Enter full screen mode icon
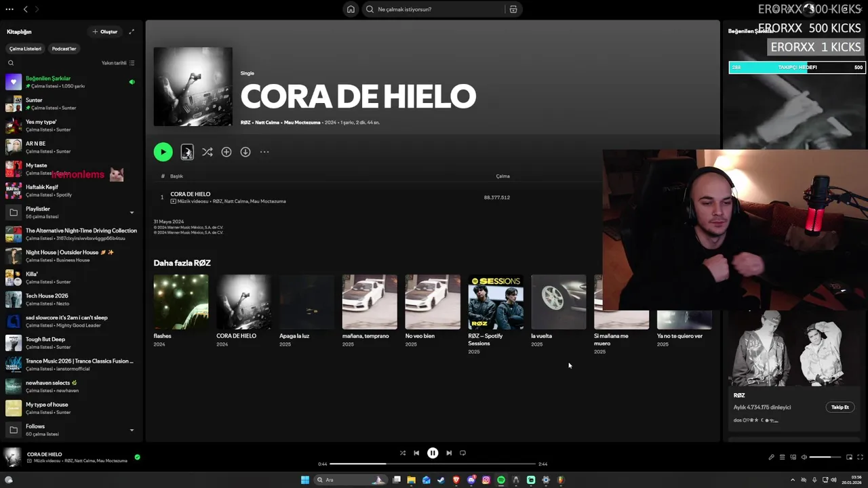868x488 pixels. (860, 457)
